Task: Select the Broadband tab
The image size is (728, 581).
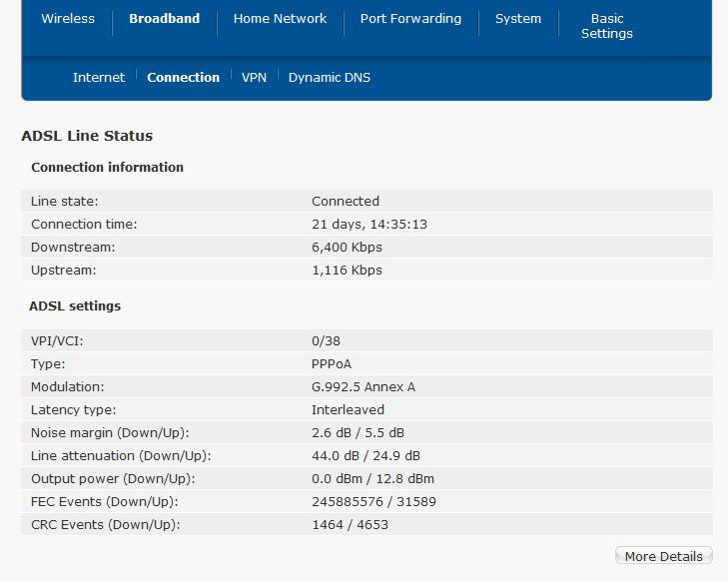Action: [165, 19]
